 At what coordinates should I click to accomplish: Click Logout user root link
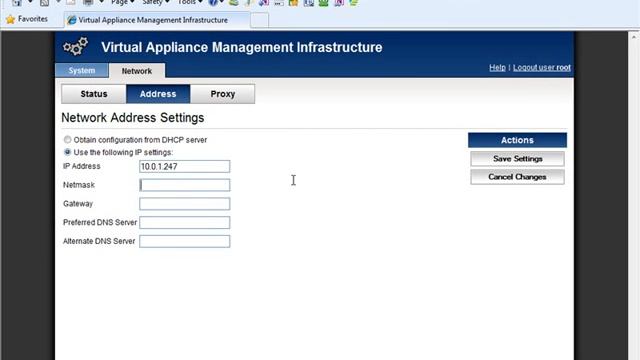(x=542, y=67)
